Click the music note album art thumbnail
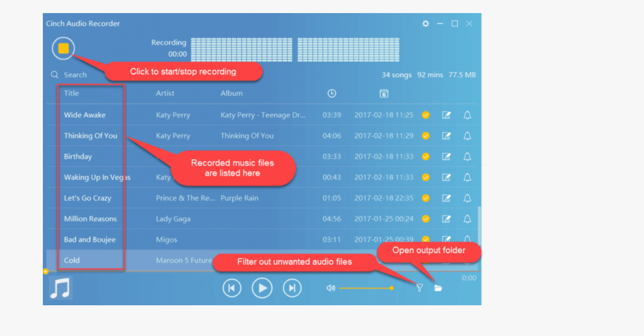Image resolution: width=644 pixels, height=336 pixels. pos(60,288)
